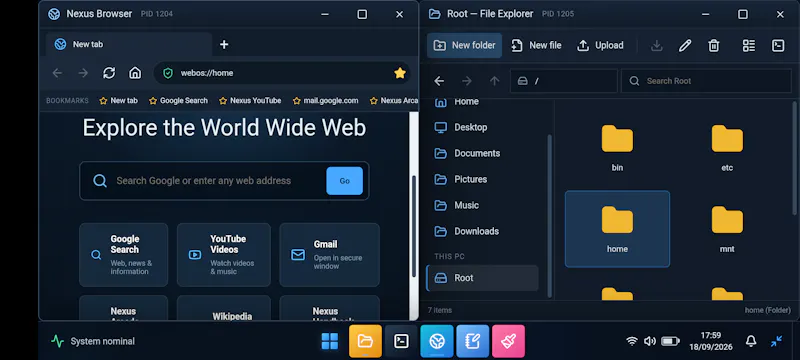Click the rename pencil icon in File Explorer
800x360 pixels.
[685, 45]
